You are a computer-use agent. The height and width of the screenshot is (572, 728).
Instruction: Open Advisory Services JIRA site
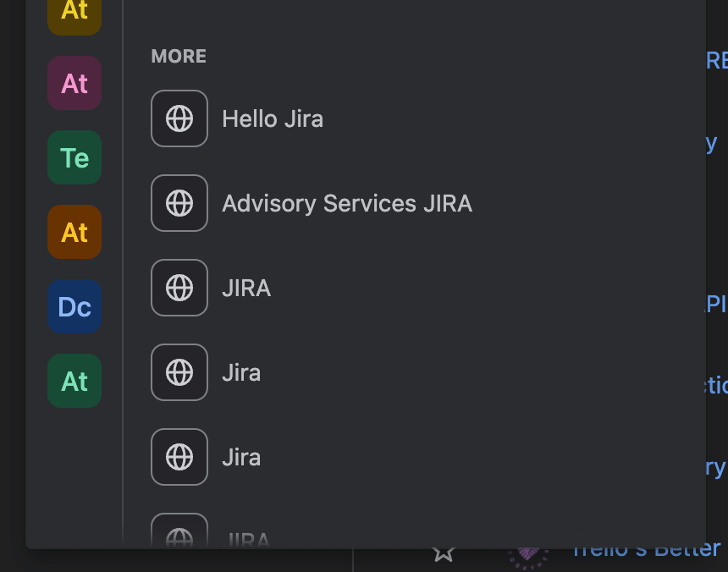coord(347,204)
